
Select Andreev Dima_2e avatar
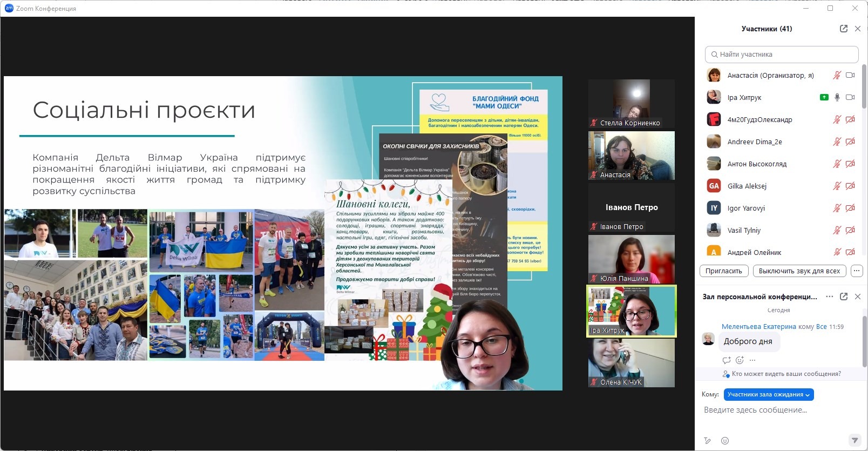(x=714, y=142)
